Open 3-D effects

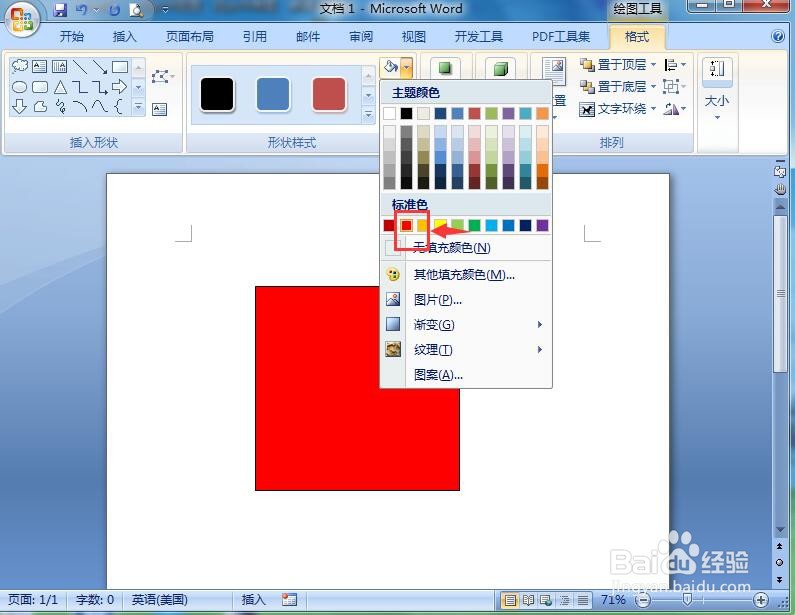(x=500, y=68)
